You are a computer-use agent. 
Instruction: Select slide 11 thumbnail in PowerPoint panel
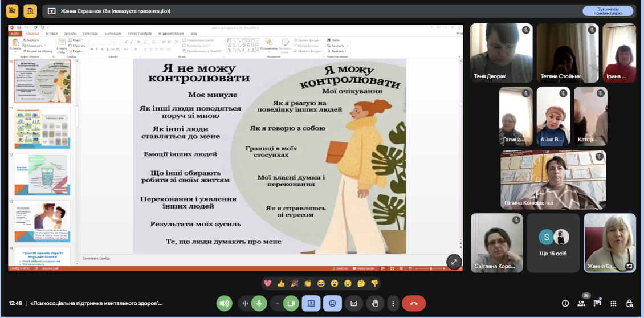[x=42, y=128]
